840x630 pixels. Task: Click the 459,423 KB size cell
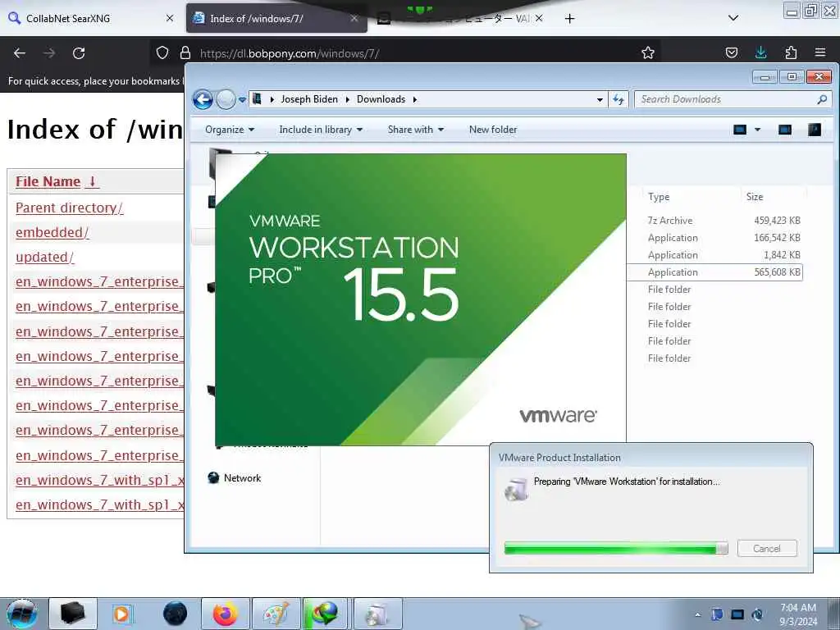tap(777, 220)
